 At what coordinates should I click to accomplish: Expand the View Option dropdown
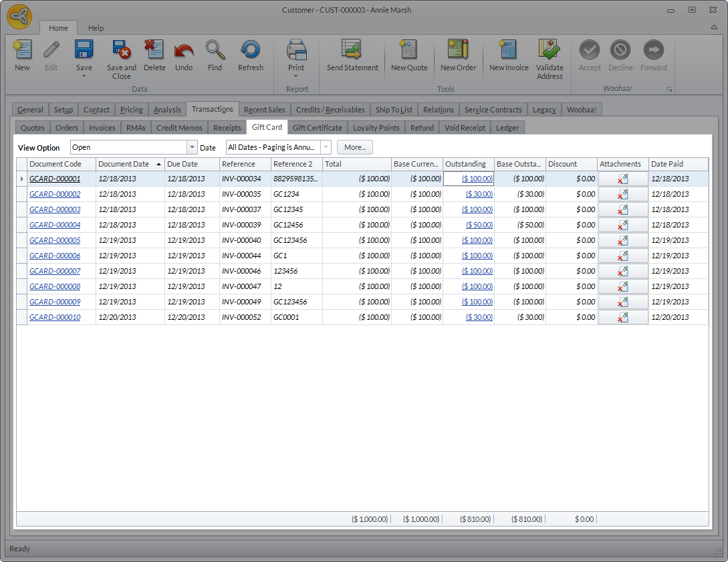click(193, 148)
